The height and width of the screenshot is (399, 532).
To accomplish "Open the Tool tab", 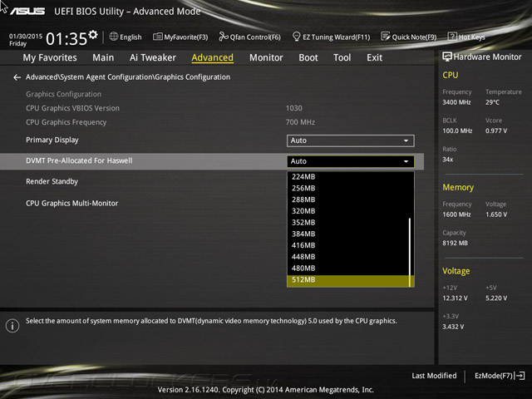I will coord(342,57).
